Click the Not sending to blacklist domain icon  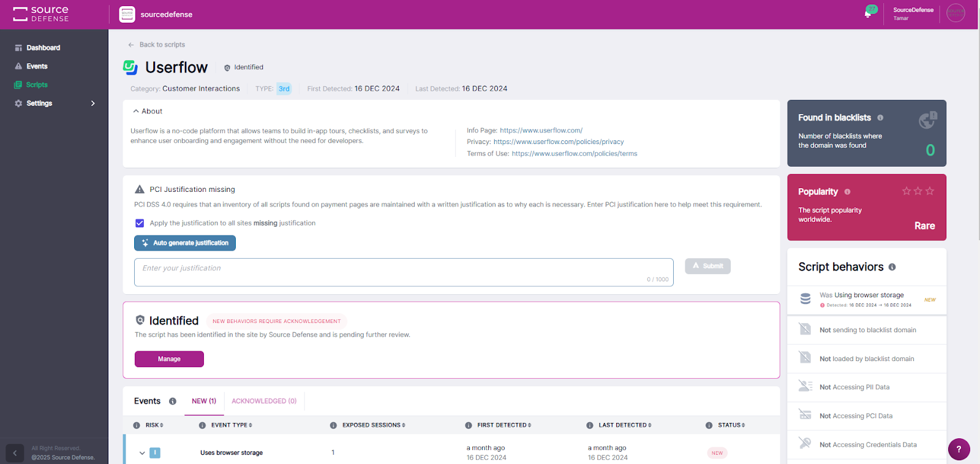[x=805, y=329]
